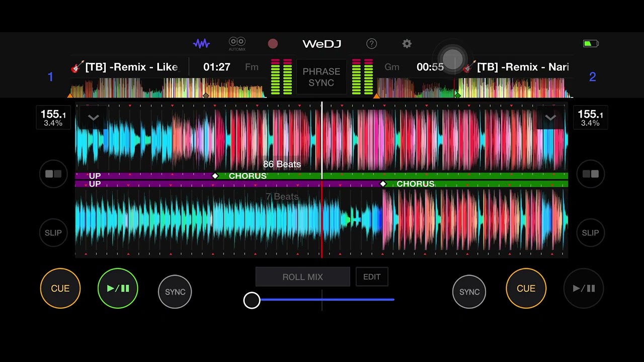Image resolution: width=644 pixels, height=362 pixels.
Task: Click the guitar icon on deck 1 track
Action: 77,67
